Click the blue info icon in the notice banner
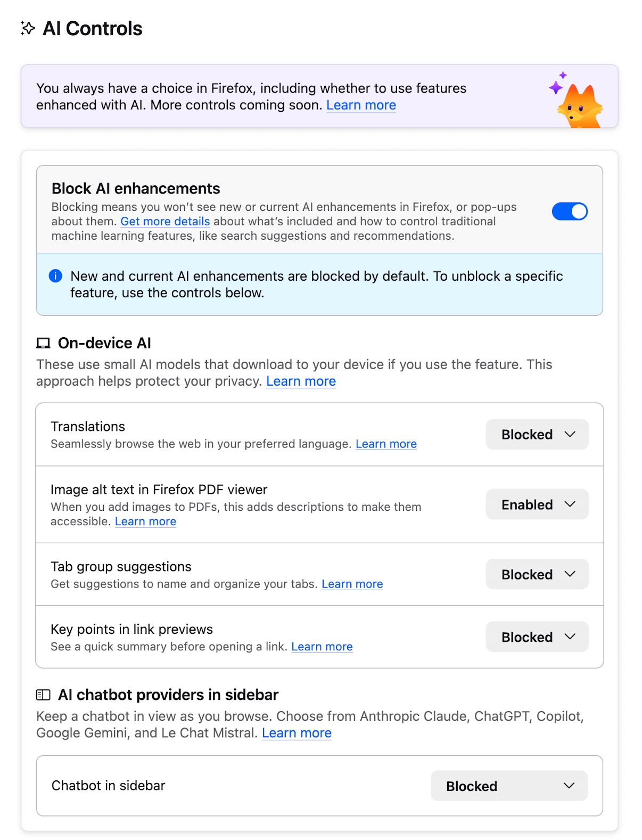642x840 pixels. 55,276
